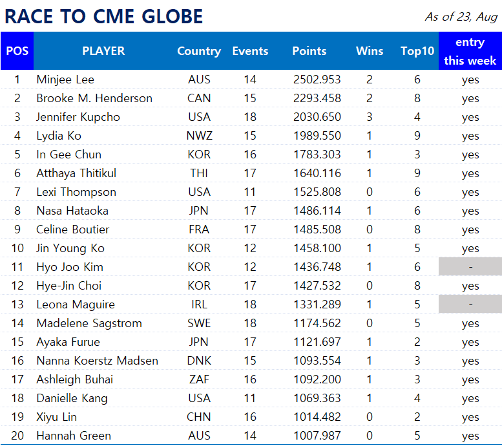Select the IRL country code
Image resolution: width=502 pixels, height=448 pixels.
(199, 304)
